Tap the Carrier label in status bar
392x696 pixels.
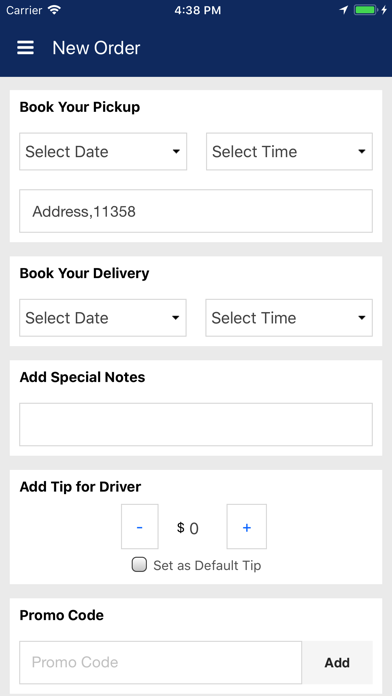pos(24,10)
